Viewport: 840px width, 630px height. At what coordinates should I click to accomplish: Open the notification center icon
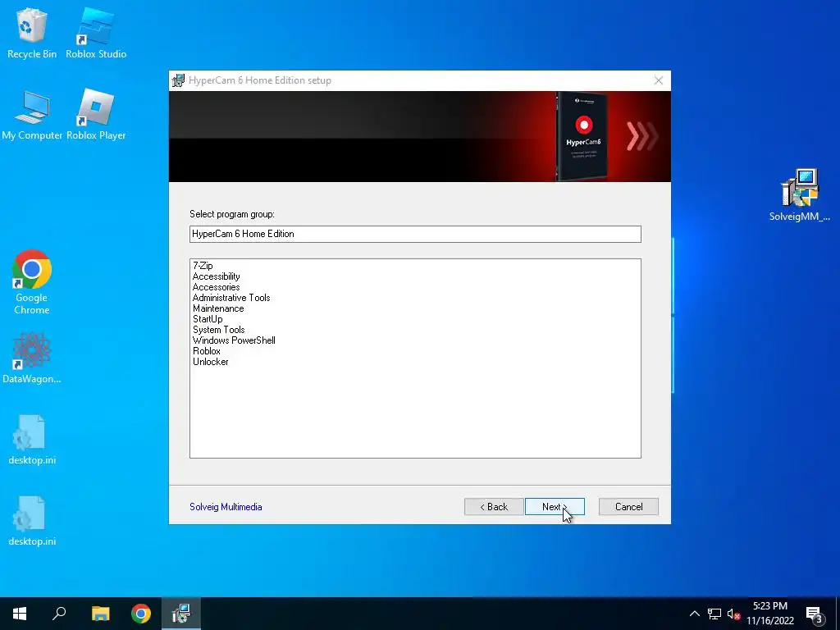(x=814, y=614)
